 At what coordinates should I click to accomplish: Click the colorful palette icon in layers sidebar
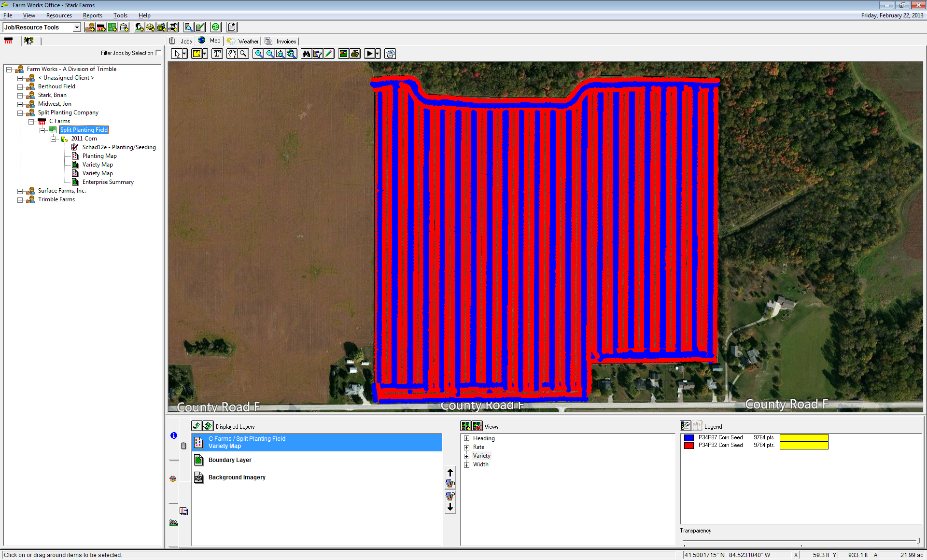coord(173,479)
